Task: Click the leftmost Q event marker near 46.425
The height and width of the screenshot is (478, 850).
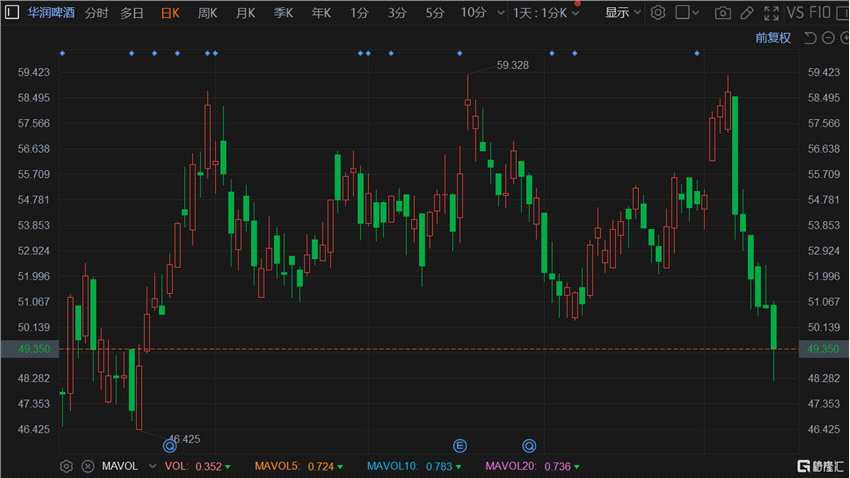Action: click(170, 446)
